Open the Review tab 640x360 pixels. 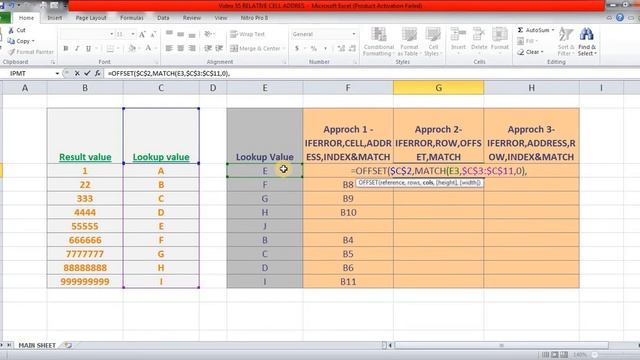point(192,18)
